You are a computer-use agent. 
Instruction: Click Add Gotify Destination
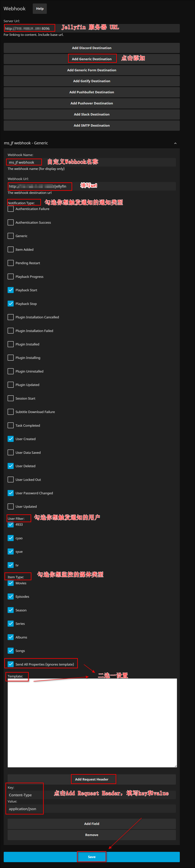pyautogui.click(x=91, y=81)
